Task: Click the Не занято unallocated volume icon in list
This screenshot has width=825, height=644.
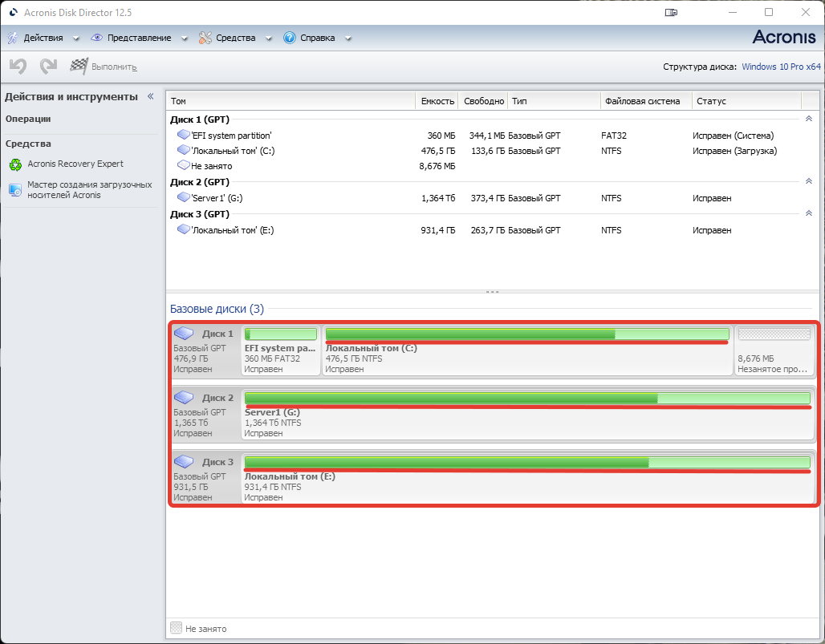Action: pyautogui.click(x=184, y=165)
